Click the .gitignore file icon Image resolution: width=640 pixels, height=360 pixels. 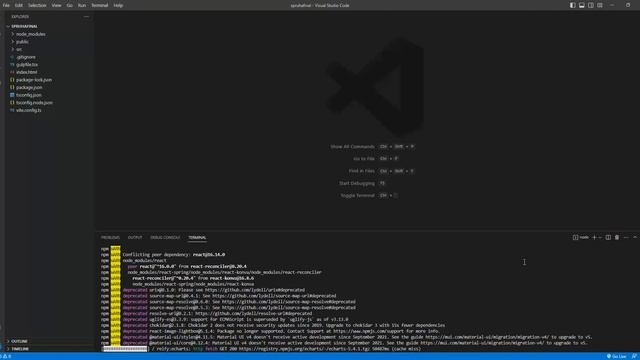[12, 57]
